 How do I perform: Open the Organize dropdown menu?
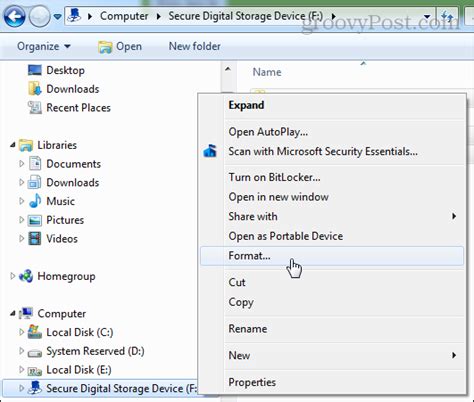tap(44, 46)
